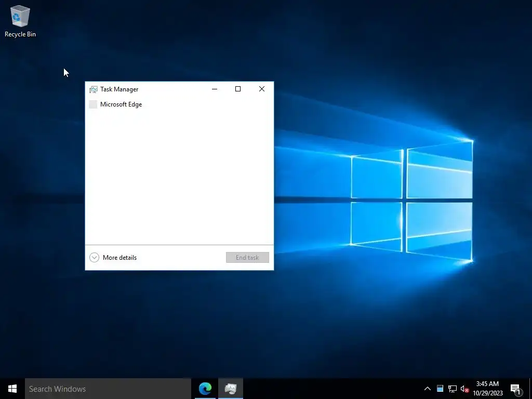The image size is (532, 399).
Task: Click the Microsoft Edge app icon in the Task Manager list
Action: coord(93,104)
